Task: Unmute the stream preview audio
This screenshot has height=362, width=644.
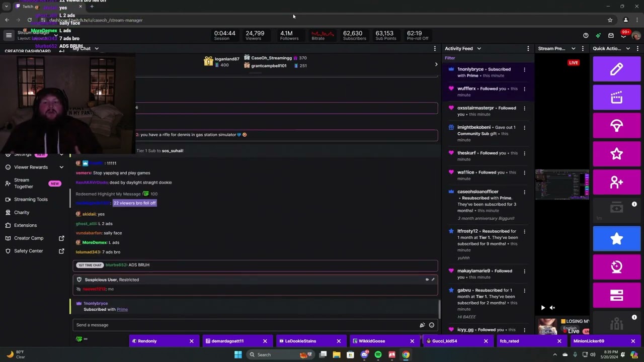Action: tap(552, 308)
